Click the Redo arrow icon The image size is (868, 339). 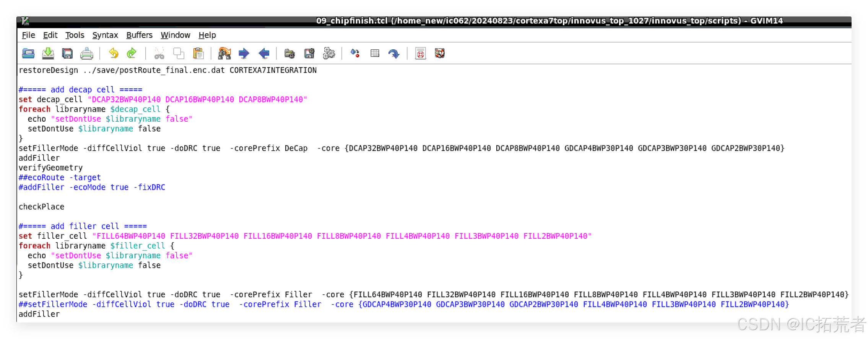[132, 54]
